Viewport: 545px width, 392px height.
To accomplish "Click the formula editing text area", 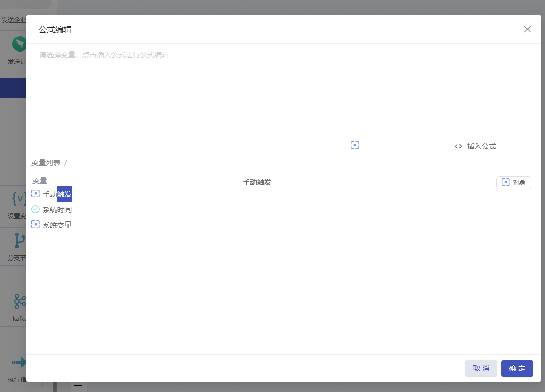I will click(284, 90).
